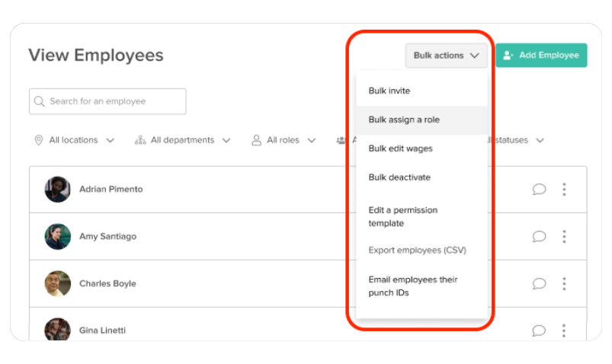
Task: Focus the Search for an employee field
Action: pyautogui.click(x=107, y=101)
